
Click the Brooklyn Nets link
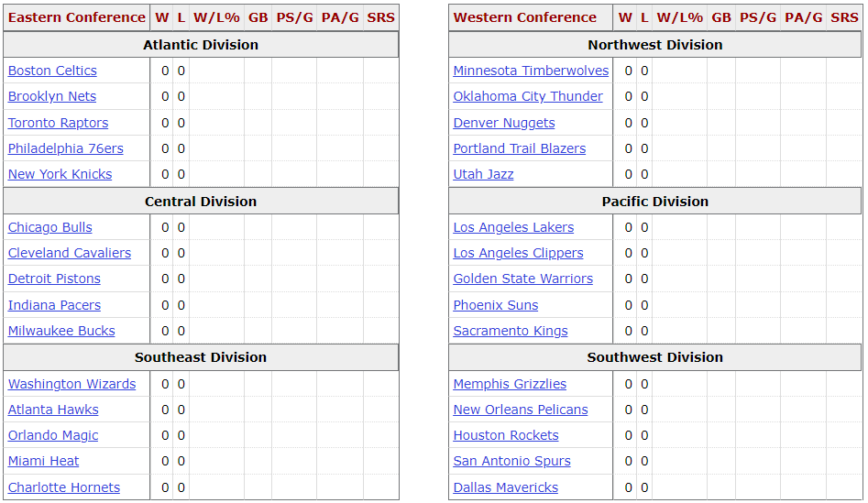pyautogui.click(x=52, y=96)
